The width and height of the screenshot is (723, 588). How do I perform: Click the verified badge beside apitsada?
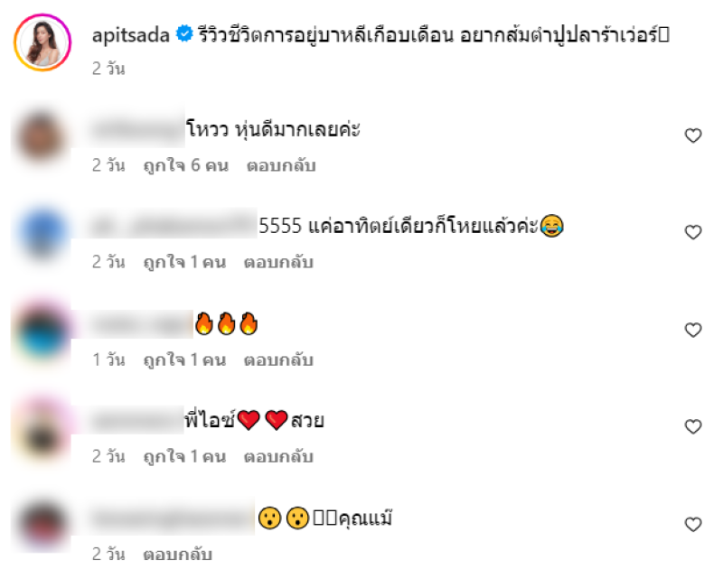tap(184, 34)
